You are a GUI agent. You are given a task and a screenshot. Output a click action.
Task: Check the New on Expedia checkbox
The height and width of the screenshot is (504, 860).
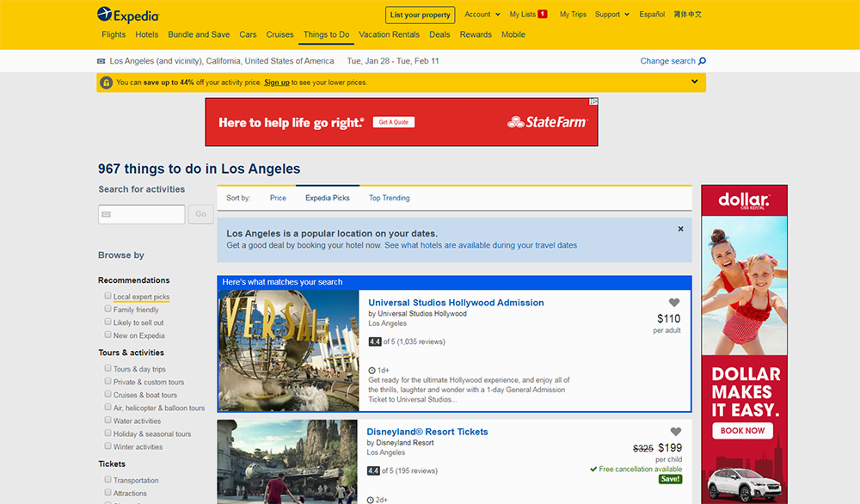click(x=108, y=335)
